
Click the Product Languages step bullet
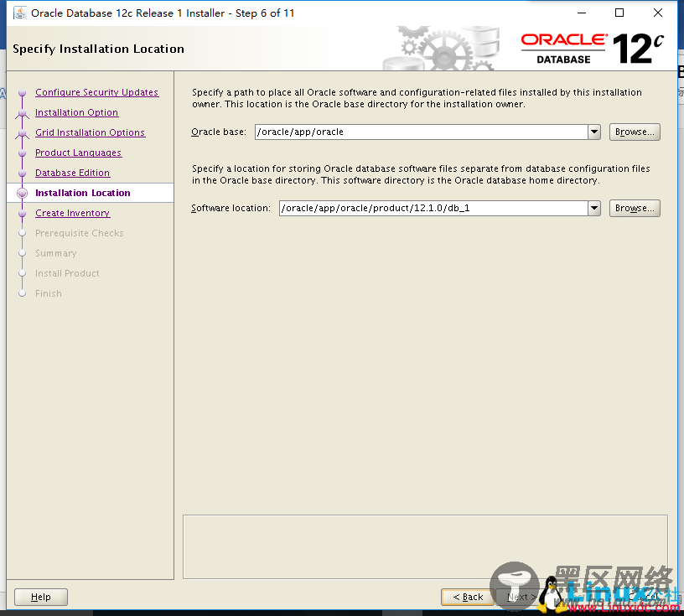pyautogui.click(x=23, y=153)
